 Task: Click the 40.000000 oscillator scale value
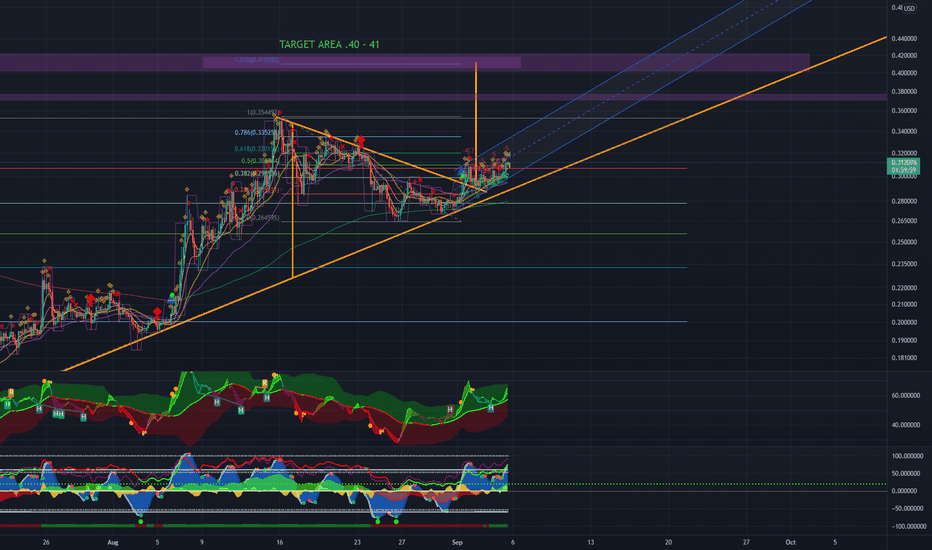[x=906, y=425]
